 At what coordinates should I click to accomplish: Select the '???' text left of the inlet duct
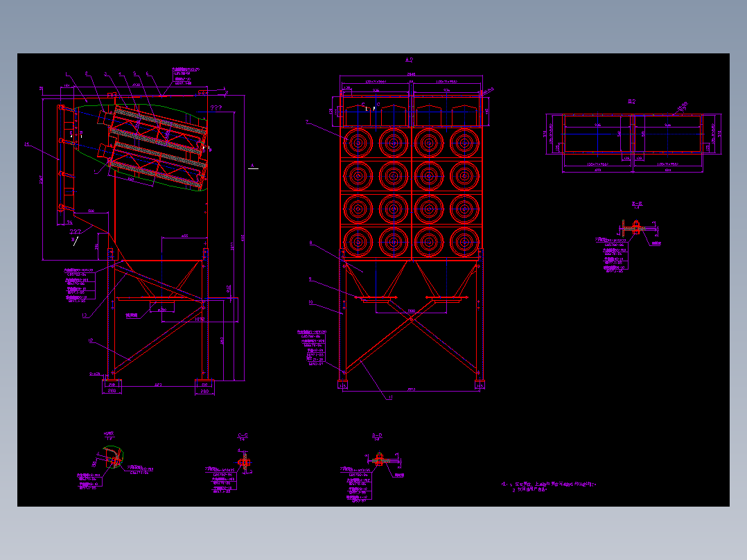coord(76,232)
